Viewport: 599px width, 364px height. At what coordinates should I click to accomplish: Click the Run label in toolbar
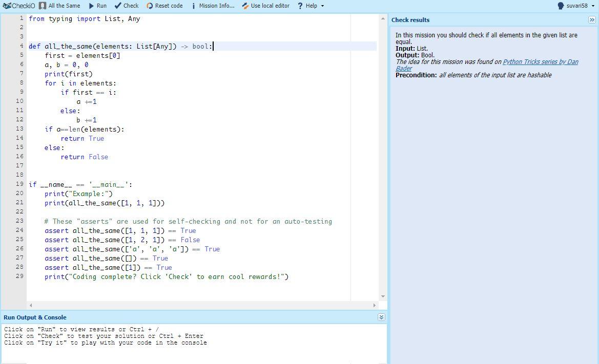click(101, 6)
